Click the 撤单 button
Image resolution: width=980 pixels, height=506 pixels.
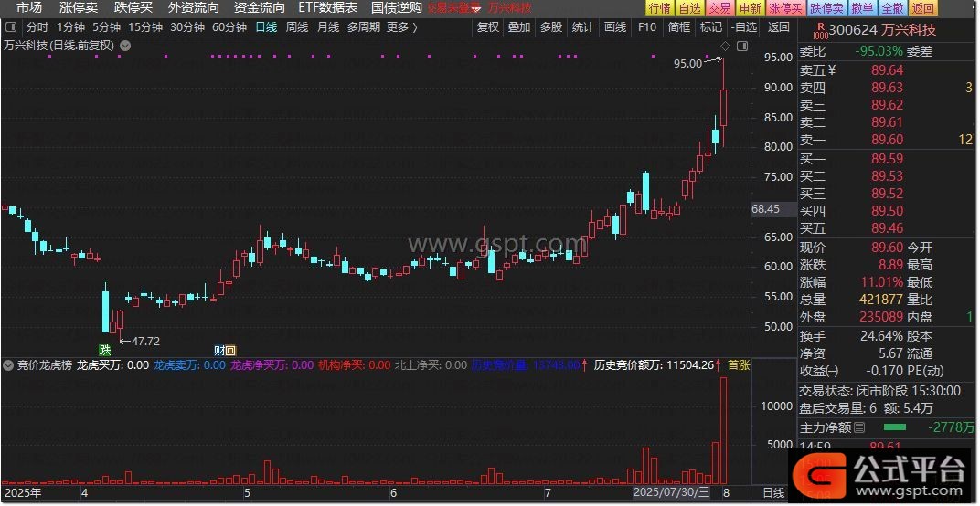[863, 8]
